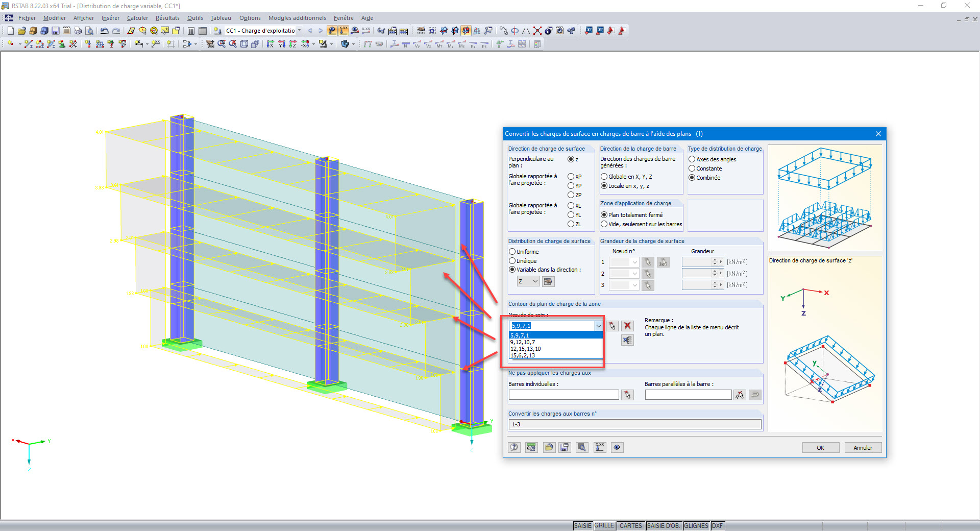
Task: Toggle CARTES in the status bar
Action: coord(631,526)
